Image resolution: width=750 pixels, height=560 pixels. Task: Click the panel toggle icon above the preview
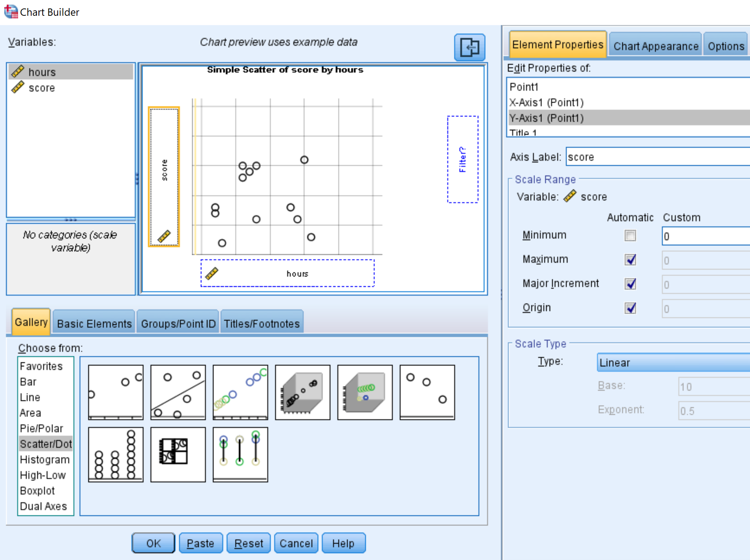(470, 47)
